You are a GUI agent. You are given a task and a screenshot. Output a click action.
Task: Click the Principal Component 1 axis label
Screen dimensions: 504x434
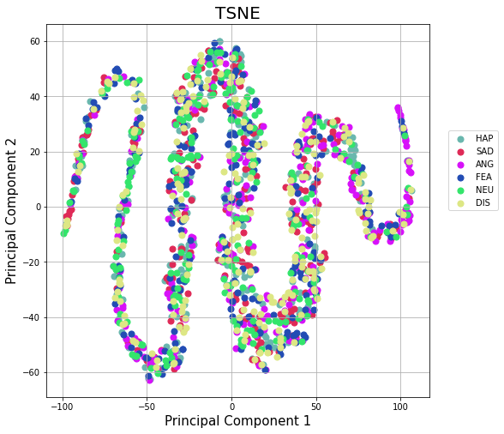tap(237, 421)
